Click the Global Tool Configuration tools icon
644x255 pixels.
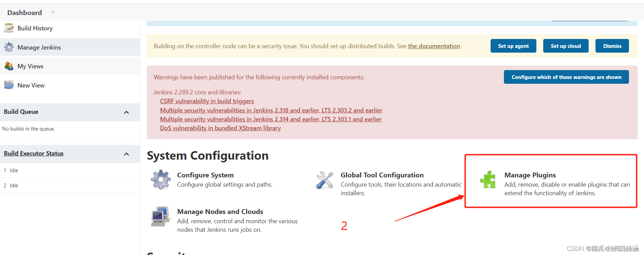[x=325, y=180]
